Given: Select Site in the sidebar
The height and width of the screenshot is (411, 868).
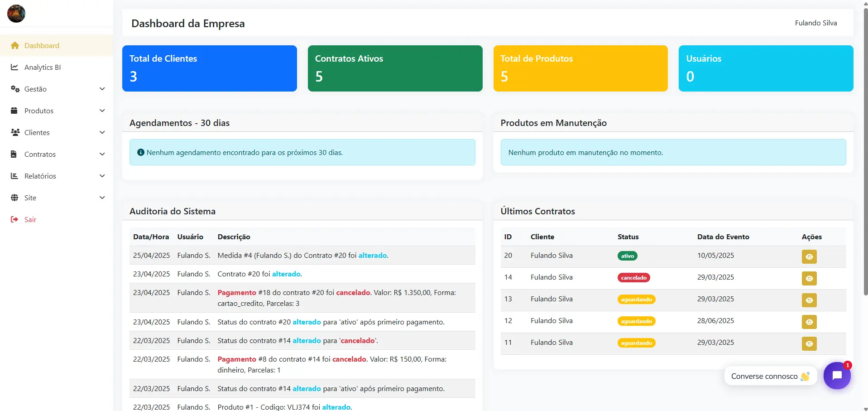Looking at the screenshot, I should click(x=57, y=198).
